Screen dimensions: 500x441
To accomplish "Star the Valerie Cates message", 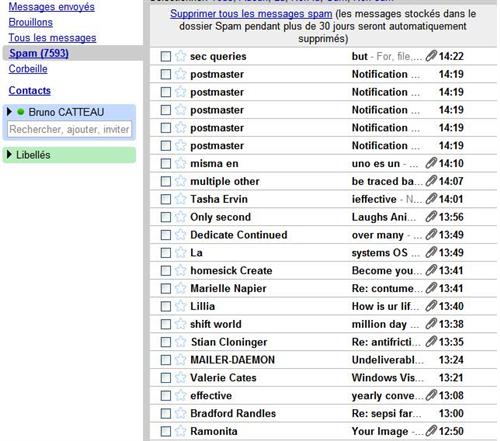I will [x=180, y=378].
